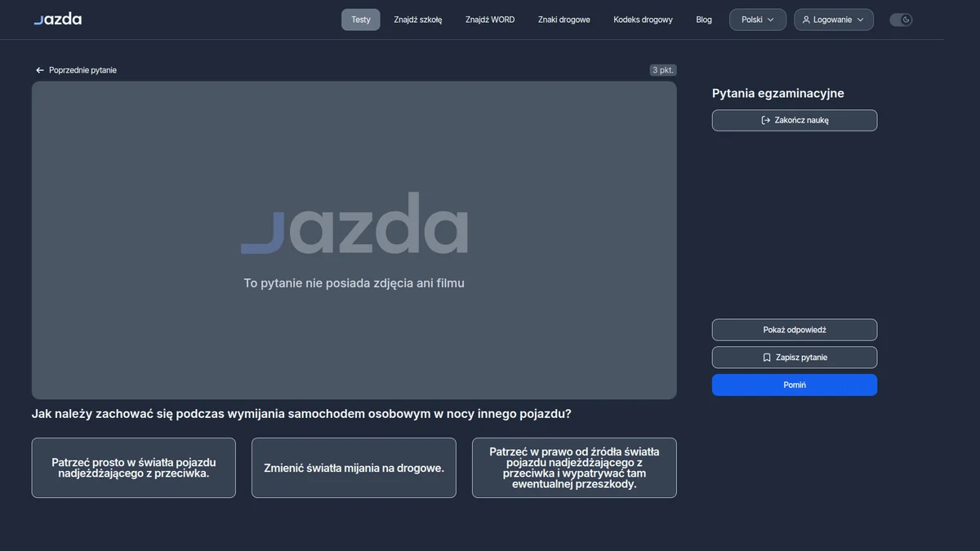The width and height of the screenshot is (980, 551).
Task: Go back via Poprzednie pytanie link
Action: point(76,70)
